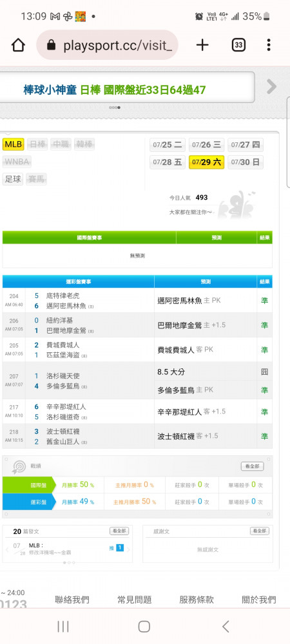290x644 pixels.
Task: Open the browser three-dot menu
Action: (268, 45)
